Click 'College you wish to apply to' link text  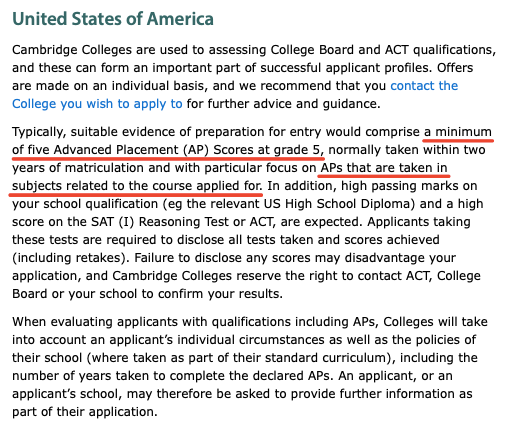click(x=97, y=104)
